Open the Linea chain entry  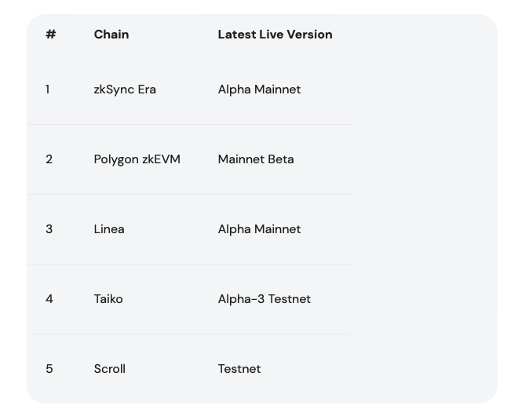(x=109, y=229)
